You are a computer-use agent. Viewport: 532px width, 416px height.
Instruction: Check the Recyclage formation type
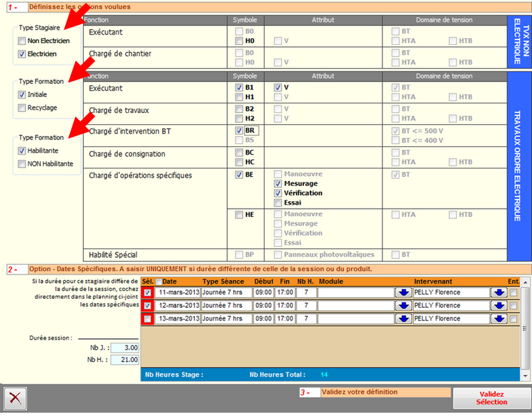coord(22,108)
